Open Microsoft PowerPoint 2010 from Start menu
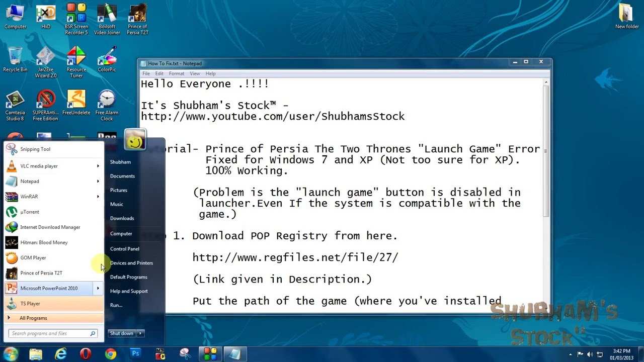644x362 pixels. 49,288
